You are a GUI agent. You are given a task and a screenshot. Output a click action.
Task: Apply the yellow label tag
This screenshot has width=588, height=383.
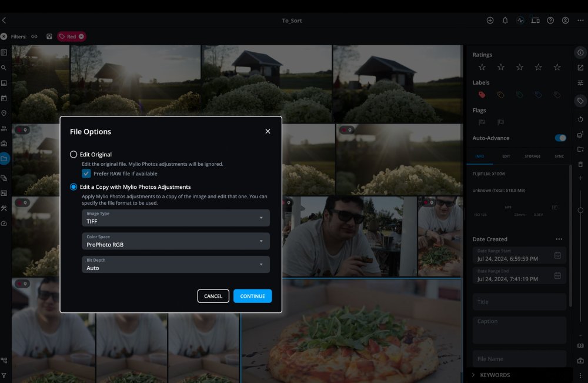(500, 95)
